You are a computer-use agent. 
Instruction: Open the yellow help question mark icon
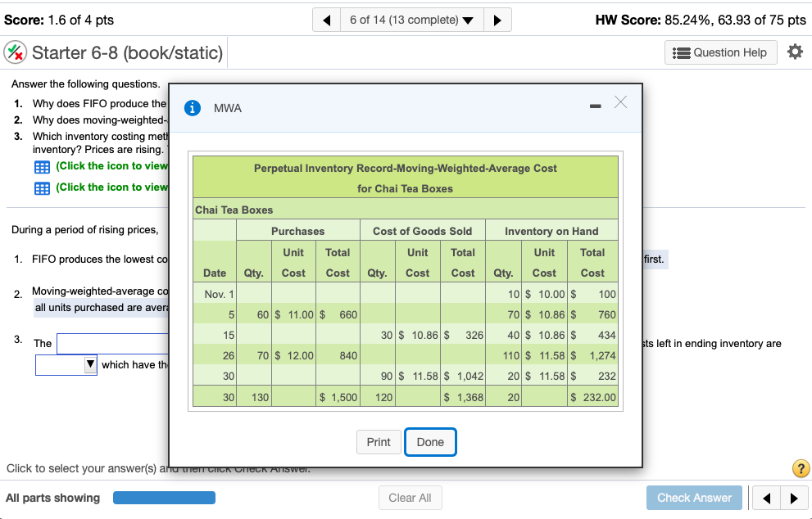pyautogui.click(x=801, y=468)
